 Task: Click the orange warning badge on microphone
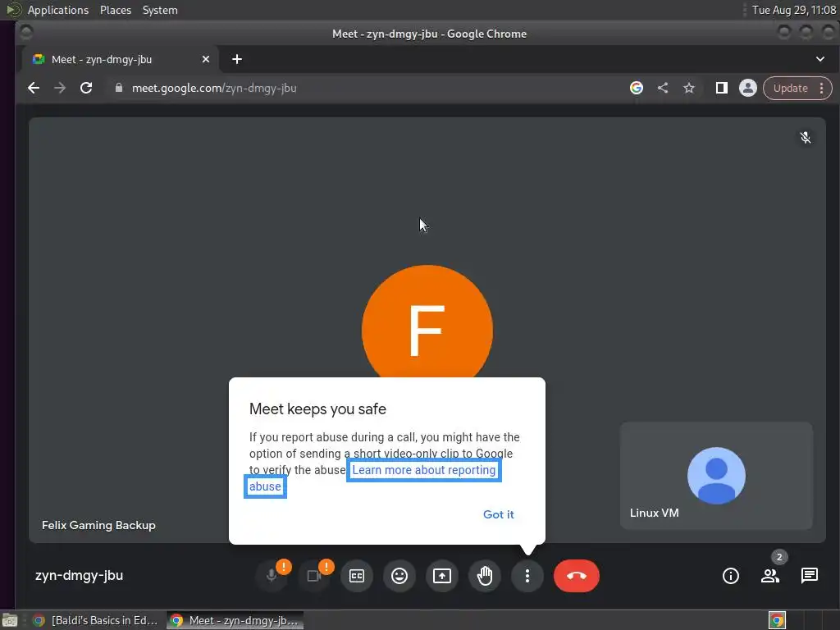click(x=284, y=567)
